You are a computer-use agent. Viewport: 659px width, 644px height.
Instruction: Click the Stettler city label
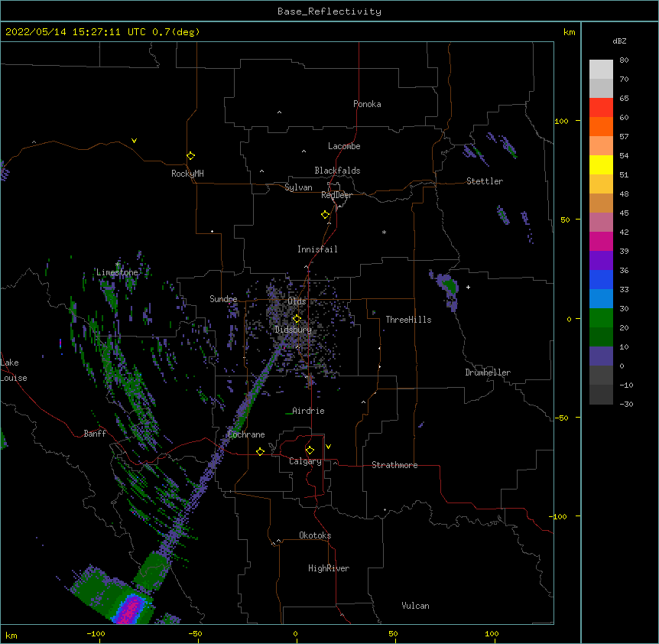(x=485, y=181)
